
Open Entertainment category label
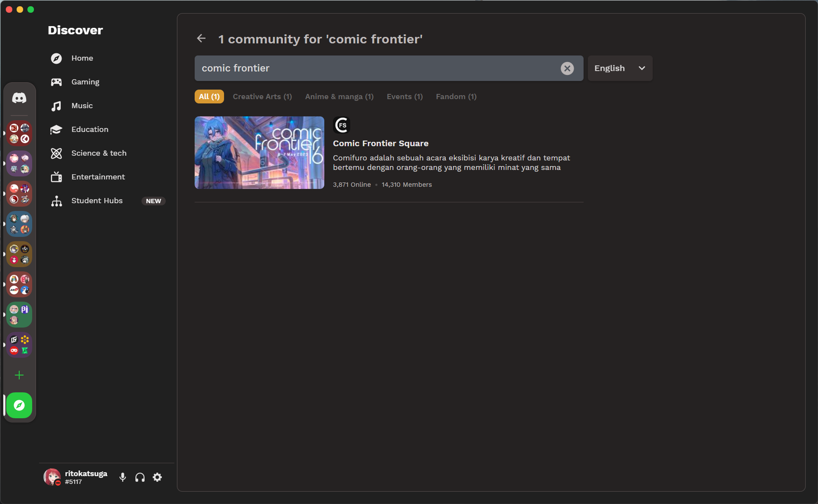[98, 177]
